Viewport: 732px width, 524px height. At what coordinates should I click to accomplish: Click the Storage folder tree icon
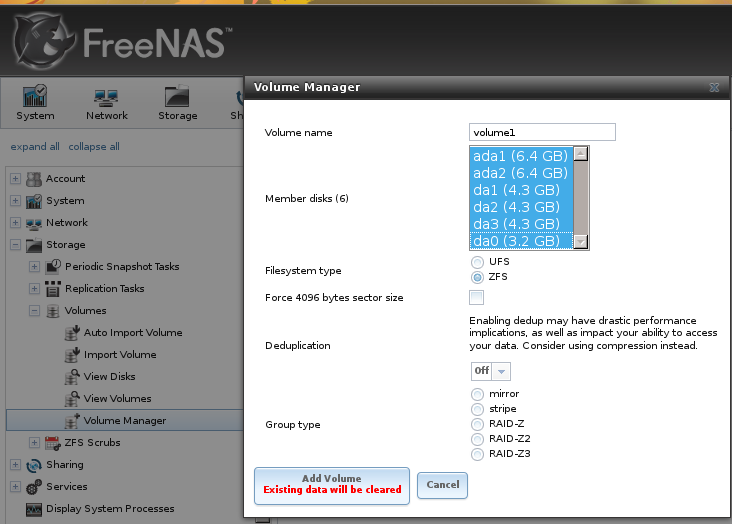34,245
